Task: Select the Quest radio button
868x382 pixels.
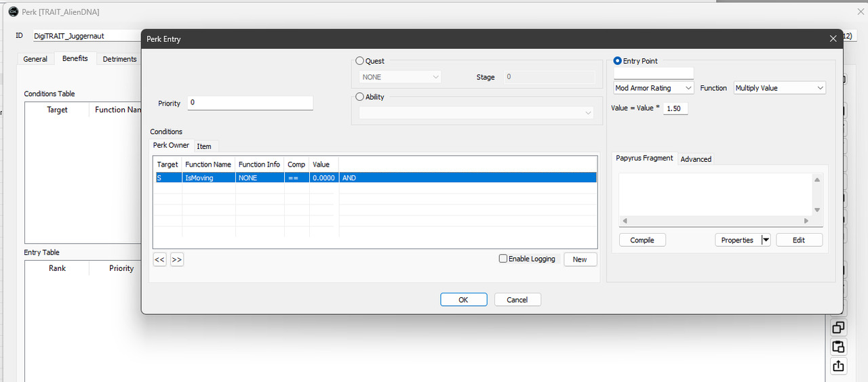Action: point(360,61)
